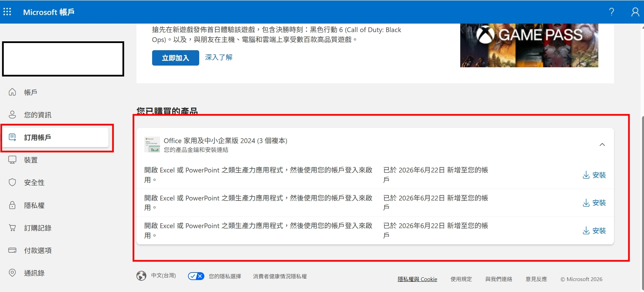Screen dimensions: 644x292
Task: Open the app launcher grid icon
Action: (7, 12)
